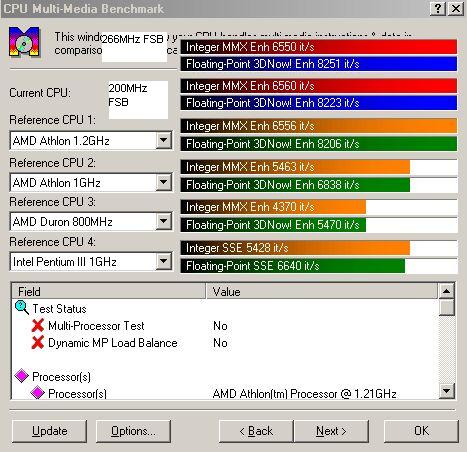Click the Intel Pentium III 1GHz combo box

click(91, 261)
